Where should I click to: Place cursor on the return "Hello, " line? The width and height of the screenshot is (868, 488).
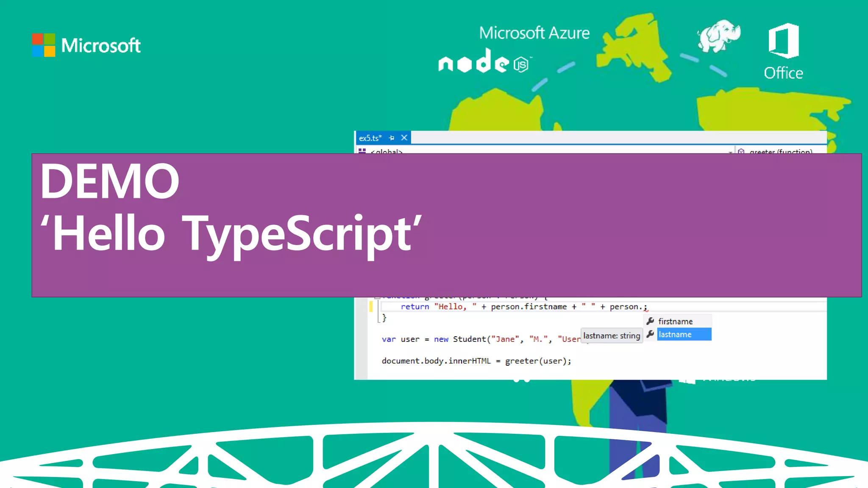[524, 307]
